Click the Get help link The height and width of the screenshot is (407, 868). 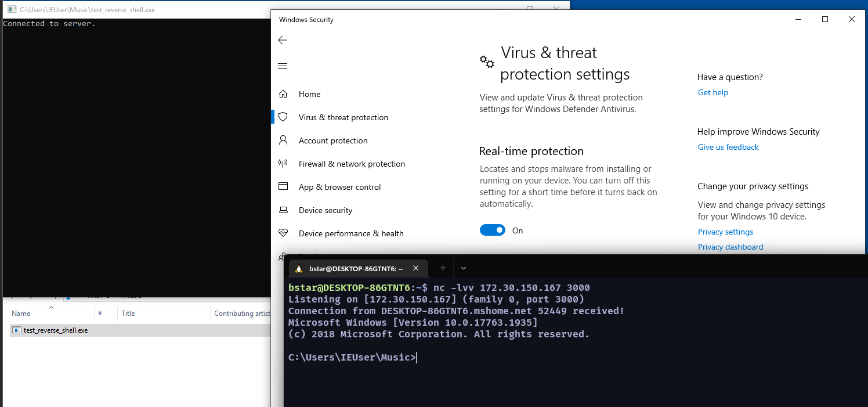click(713, 92)
